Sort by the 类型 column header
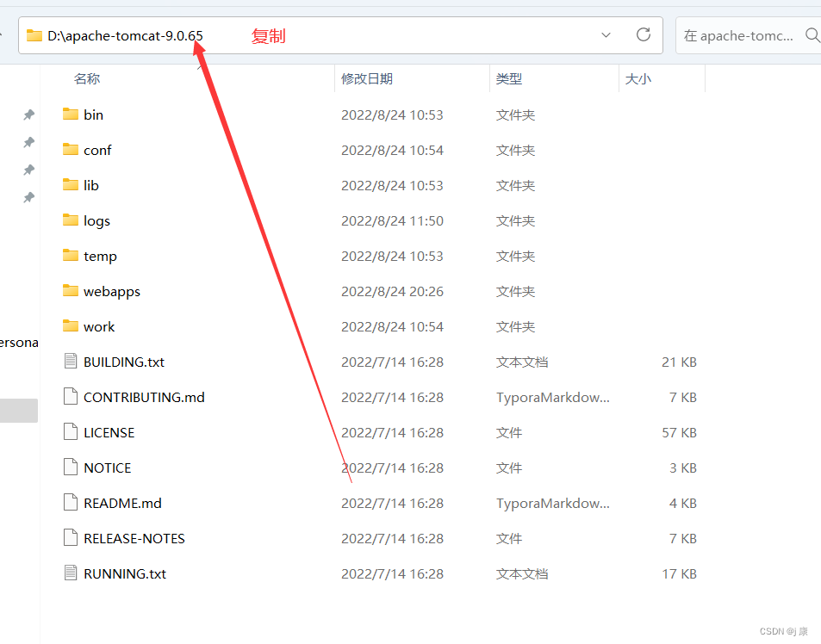Image resolution: width=821 pixels, height=644 pixels. [509, 79]
